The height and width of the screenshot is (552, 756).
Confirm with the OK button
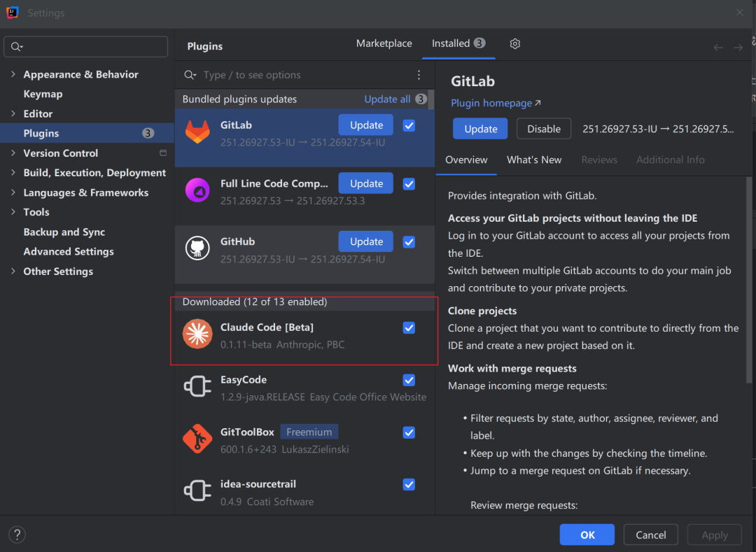pyautogui.click(x=587, y=535)
